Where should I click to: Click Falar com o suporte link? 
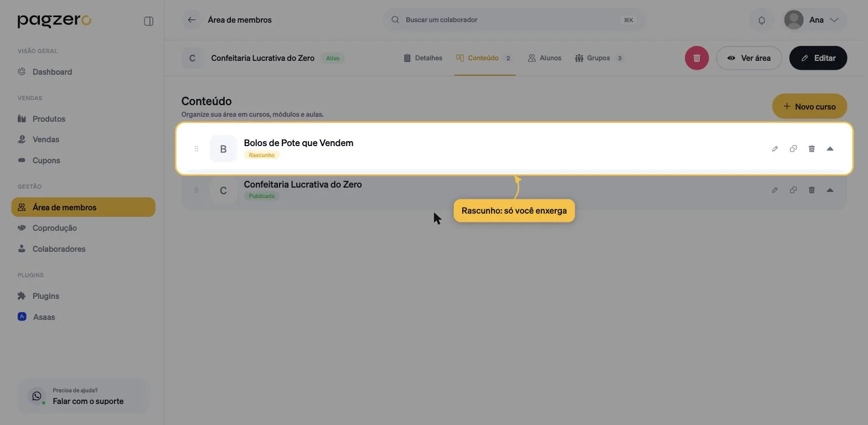[x=88, y=401]
